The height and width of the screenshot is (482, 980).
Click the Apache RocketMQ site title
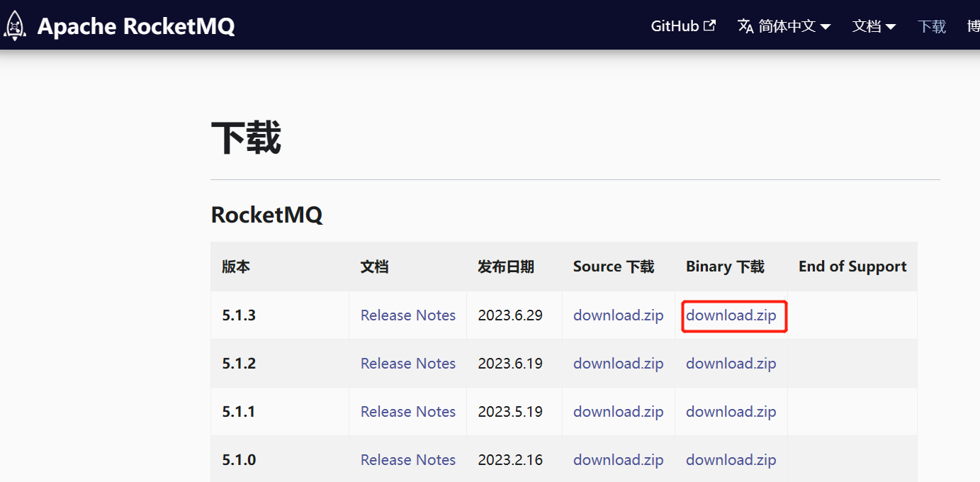(136, 26)
